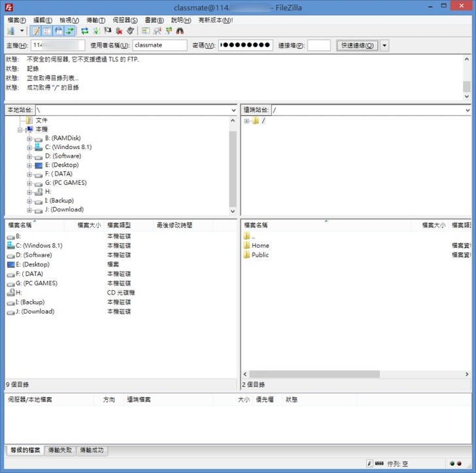Viewport: 476px width, 473px height.
Task: Open the remote site path dropdown
Action: [467, 110]
